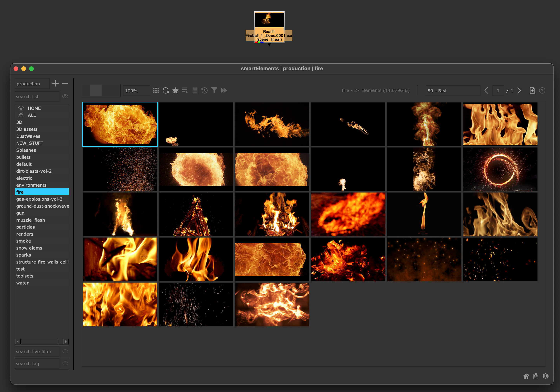Add a new list with plus button
Screen dimensions: 560x392
click(55, 83)
